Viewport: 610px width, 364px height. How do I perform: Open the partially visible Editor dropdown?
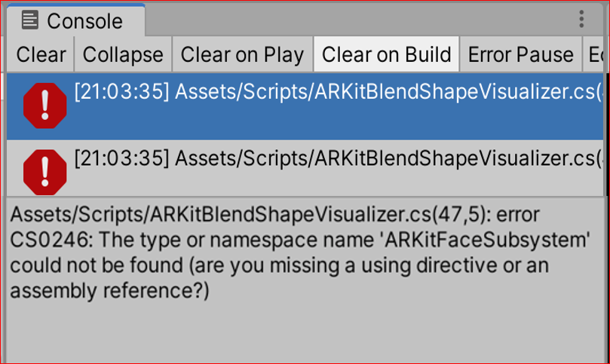pyautogui.click(x=594, y=55)
